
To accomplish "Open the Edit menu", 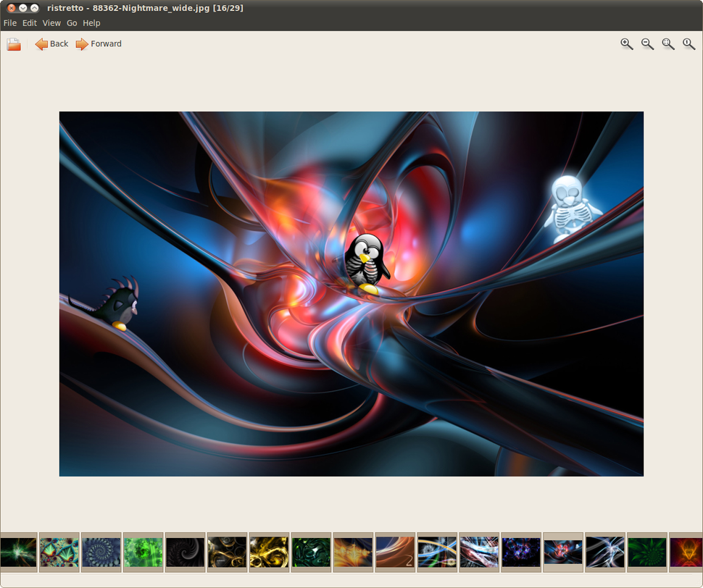I will 29,22.
